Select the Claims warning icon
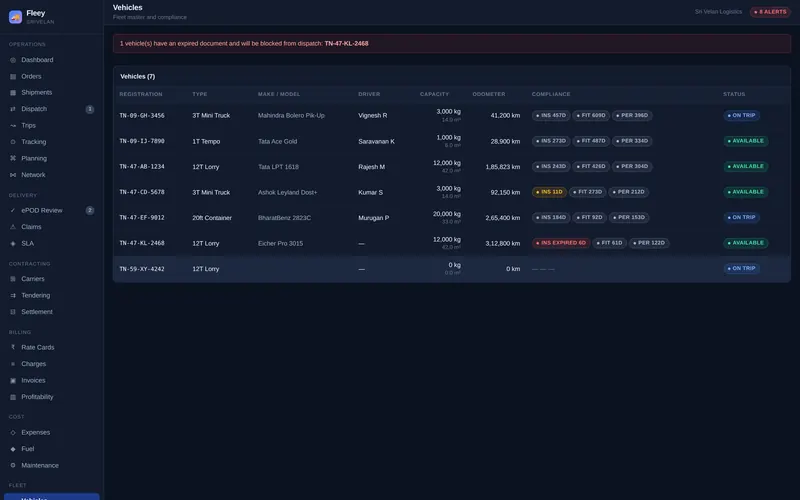 click(x=13, y=227)
